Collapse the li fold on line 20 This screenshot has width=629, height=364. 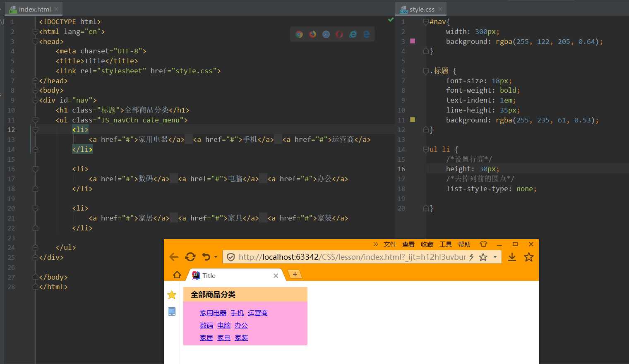click(x=35, y=208)
